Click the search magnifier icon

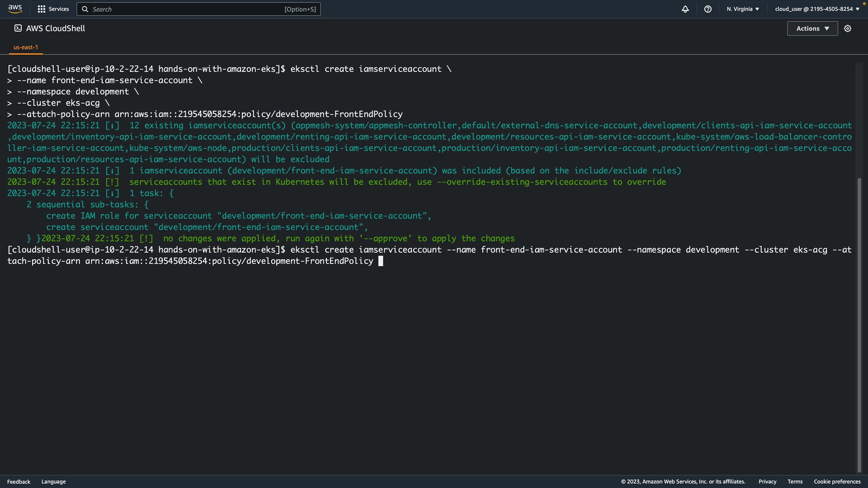[85, 9]
